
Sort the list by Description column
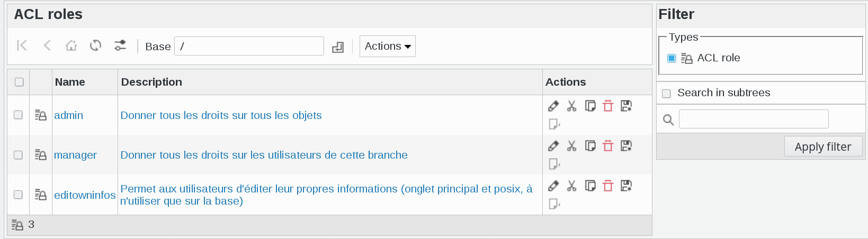(x=151, y=82)
